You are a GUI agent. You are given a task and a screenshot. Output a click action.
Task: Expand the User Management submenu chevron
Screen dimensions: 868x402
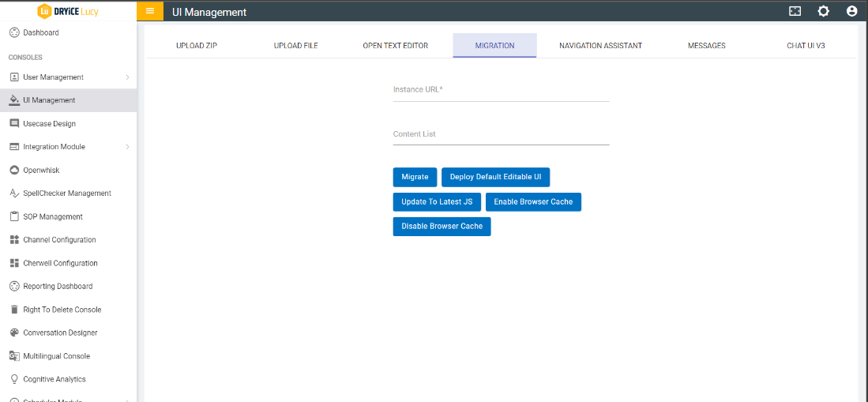[x=127, y=77]
